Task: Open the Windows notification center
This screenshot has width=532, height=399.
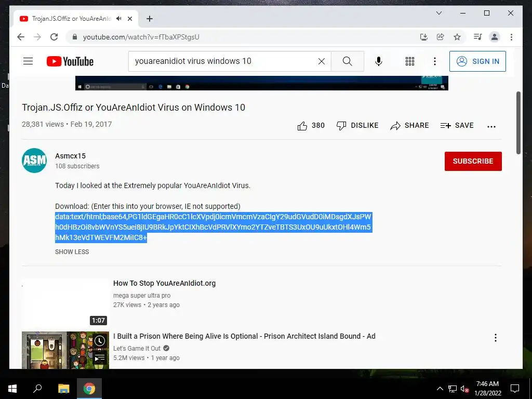Action: [x=515, y=389]
